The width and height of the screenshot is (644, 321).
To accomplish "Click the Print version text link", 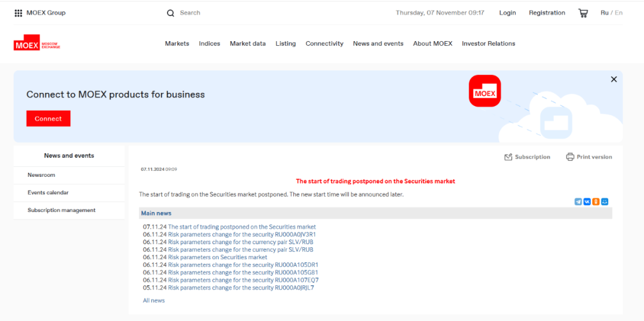I will click(595, 157).
